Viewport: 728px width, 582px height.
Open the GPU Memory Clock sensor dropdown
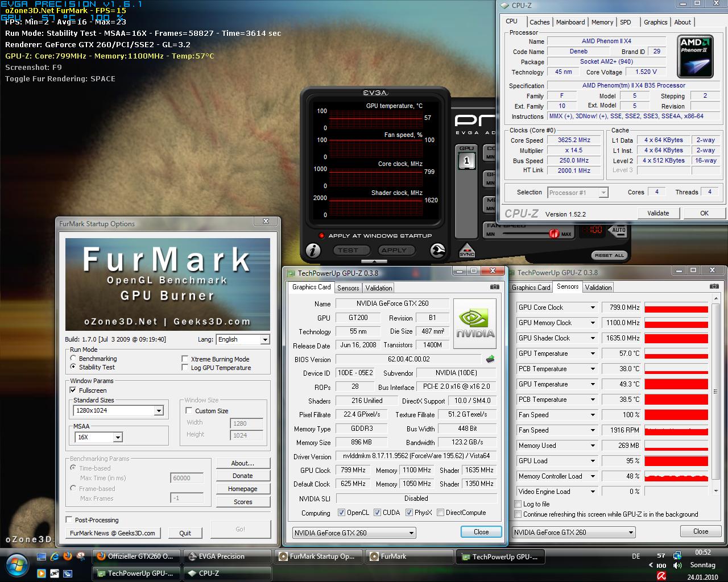[x=592, y=323]
